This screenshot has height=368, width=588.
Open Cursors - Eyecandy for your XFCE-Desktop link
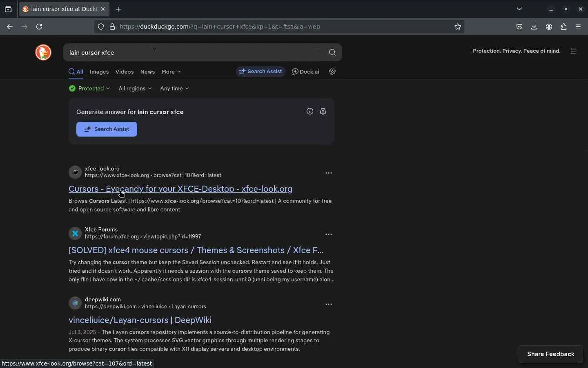click(x=180, y=189)
